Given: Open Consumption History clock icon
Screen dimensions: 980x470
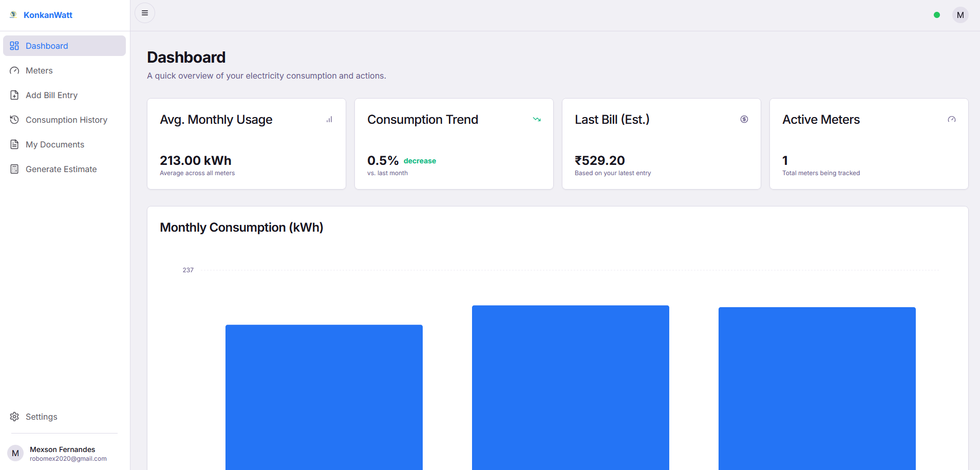Looking at the screenshot, I should [14, 120].
